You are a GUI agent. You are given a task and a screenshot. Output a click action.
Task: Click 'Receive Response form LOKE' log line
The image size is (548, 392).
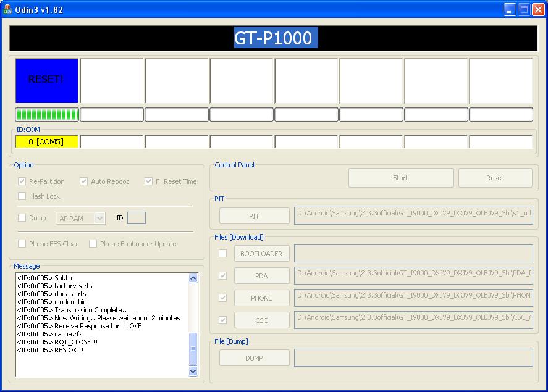(79, 326)
